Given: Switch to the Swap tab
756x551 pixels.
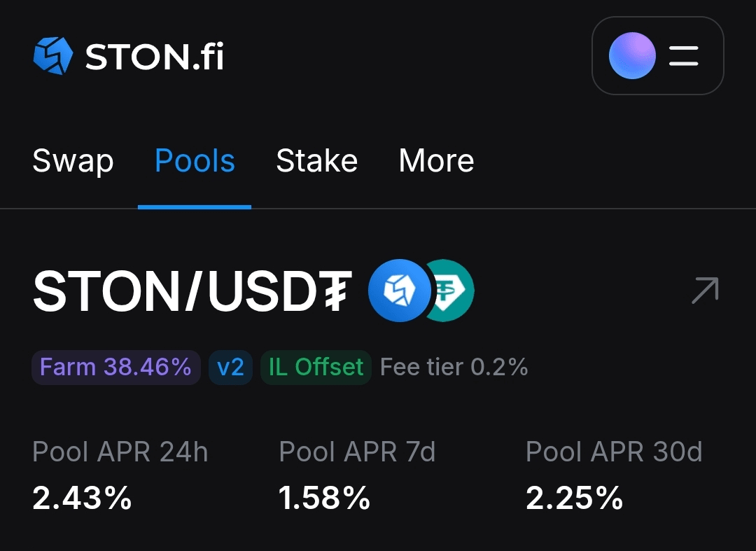Looking at the screenshot, I should click(73, 162).
